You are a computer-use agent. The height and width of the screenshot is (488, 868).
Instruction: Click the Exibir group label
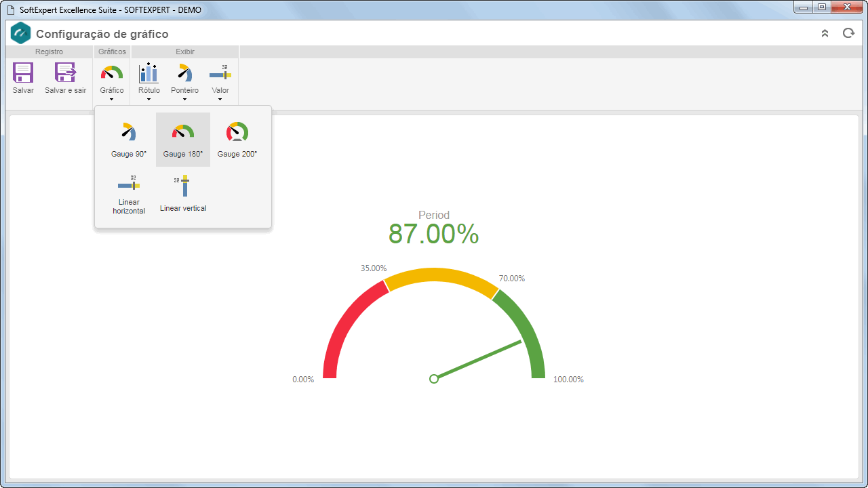185,52
